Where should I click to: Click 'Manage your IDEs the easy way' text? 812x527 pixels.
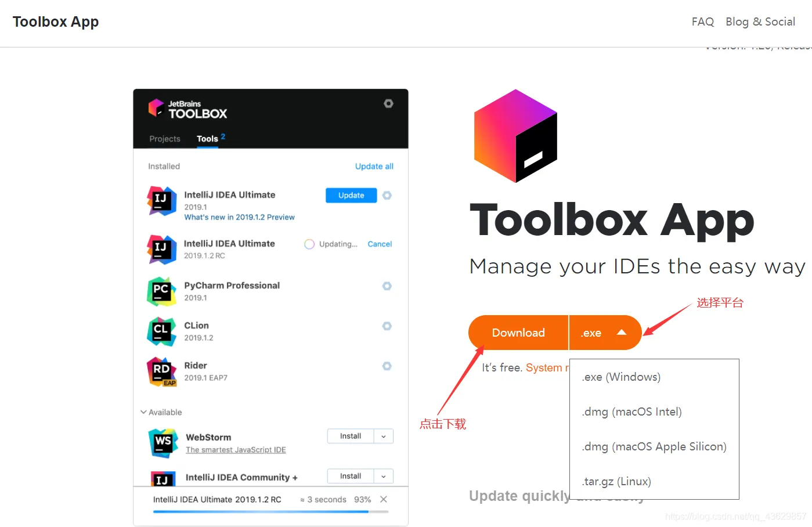[637, 266]
